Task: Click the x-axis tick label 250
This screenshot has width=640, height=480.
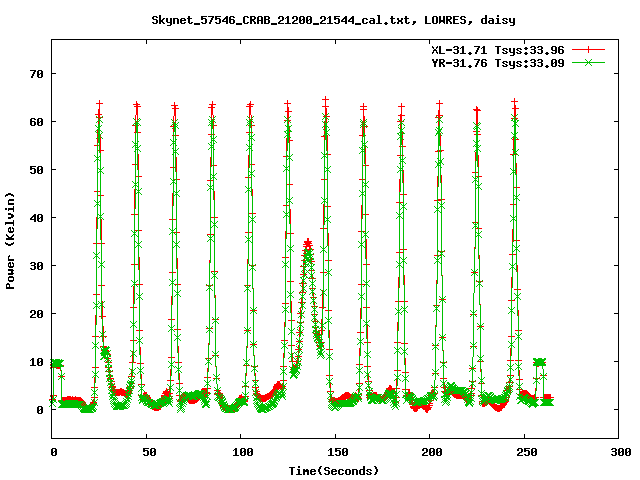Action: (x=527, y=452)
